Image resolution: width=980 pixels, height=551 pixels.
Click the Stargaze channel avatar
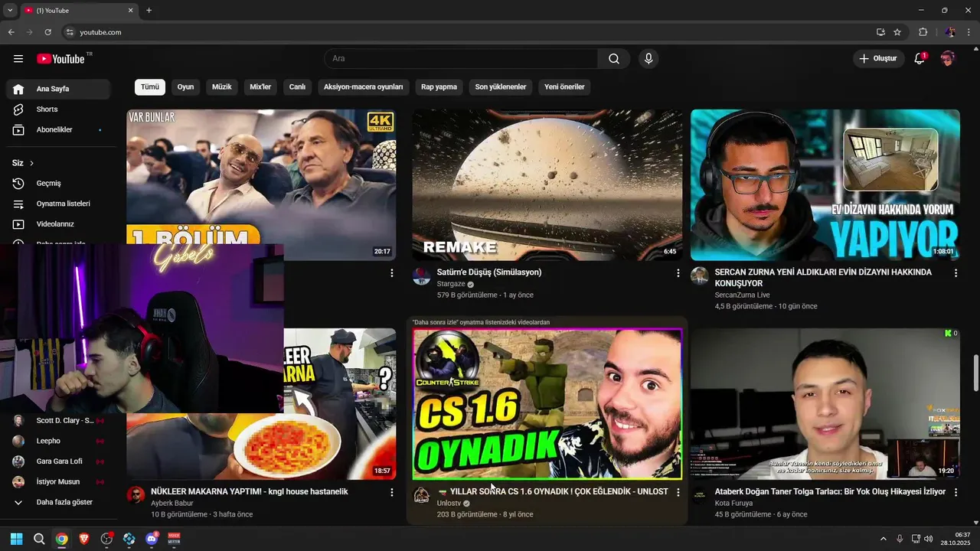tap(422, 276)
